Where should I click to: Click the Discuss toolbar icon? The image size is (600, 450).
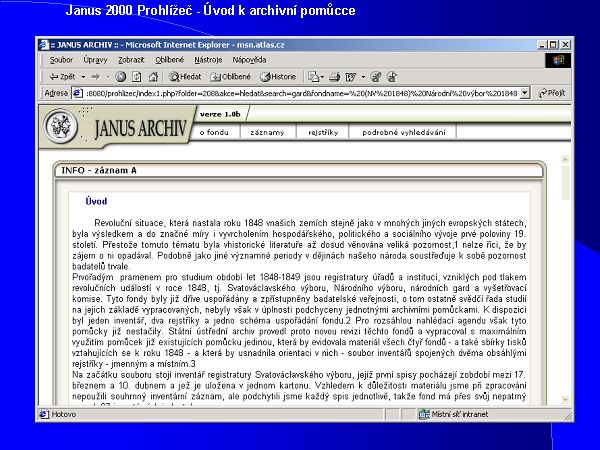tap(375, 77)
